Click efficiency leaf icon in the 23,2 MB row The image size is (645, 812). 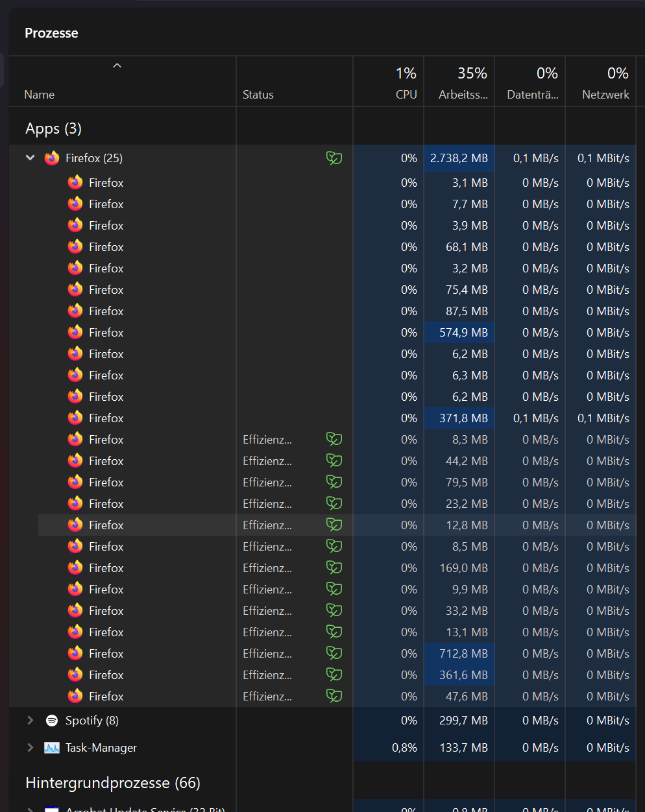334,503
